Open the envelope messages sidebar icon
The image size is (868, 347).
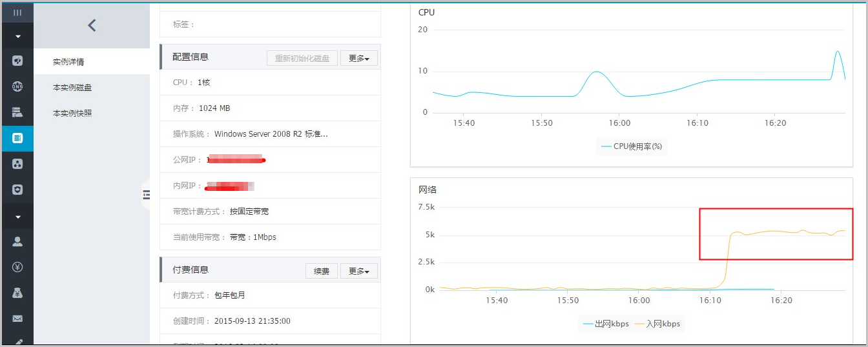[17, 319]
